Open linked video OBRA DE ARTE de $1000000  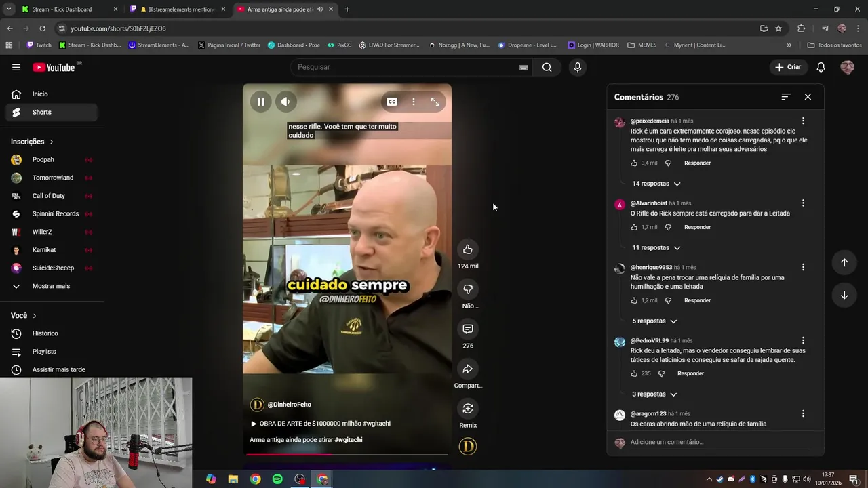coord(321,424)
